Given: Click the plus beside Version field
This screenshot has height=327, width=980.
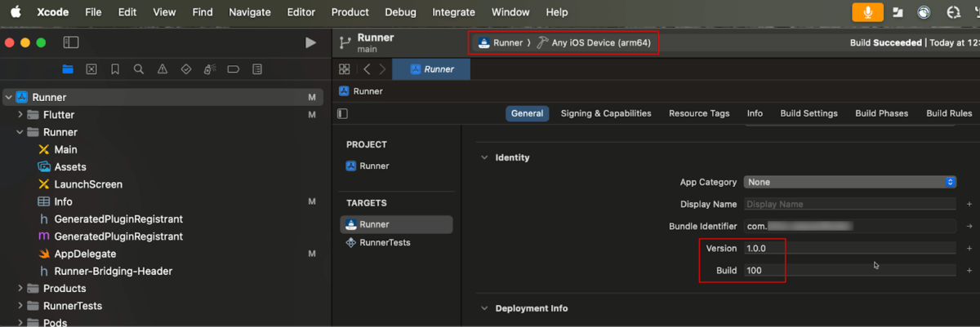Looking at the screenshot, I should 969,248.
